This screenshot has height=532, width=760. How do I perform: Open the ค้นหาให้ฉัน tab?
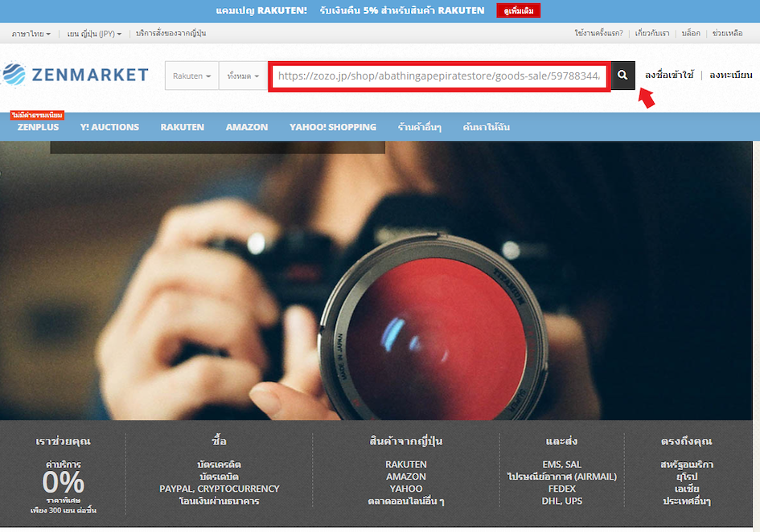pos(486,127)
